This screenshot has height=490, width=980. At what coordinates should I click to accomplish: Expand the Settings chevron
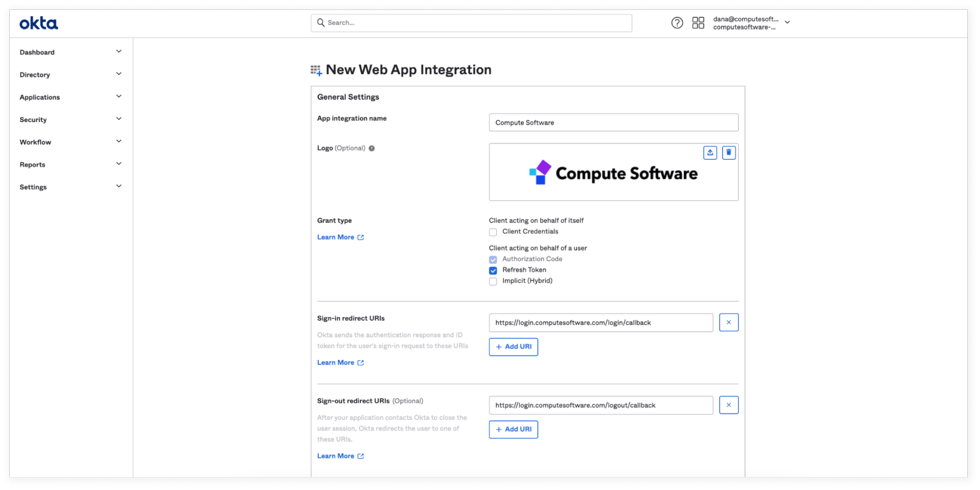(x=119, y=186)
